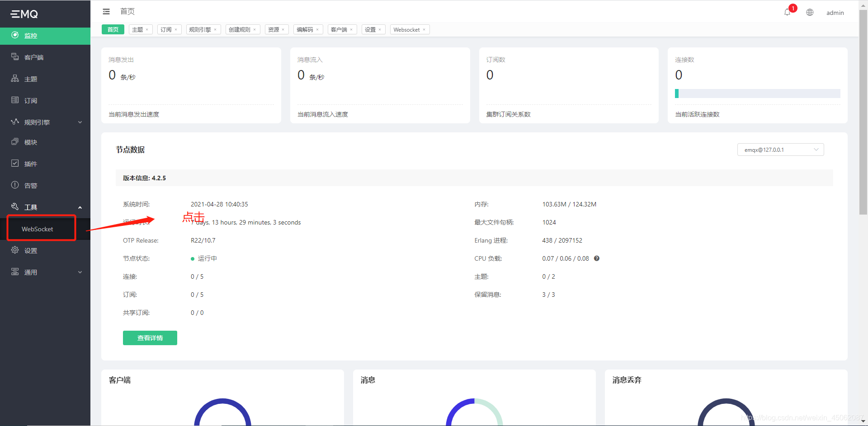
Task: Click the 103.63M / 124.32M memory value
Action: tap(569, 204)
